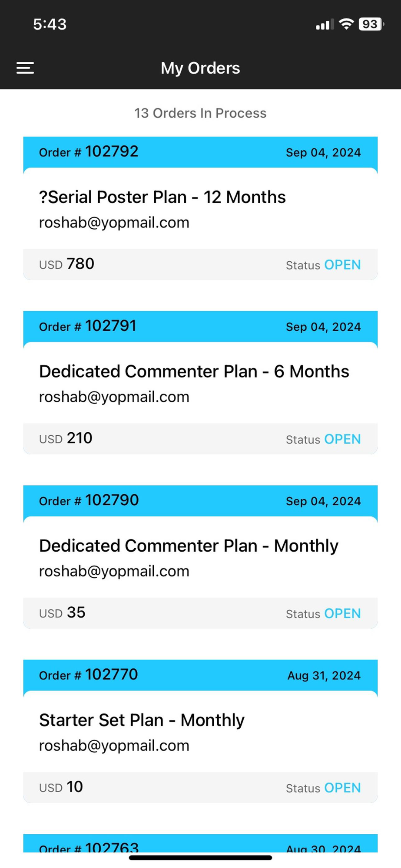Open the hamburger menu icon

(25, 68)
